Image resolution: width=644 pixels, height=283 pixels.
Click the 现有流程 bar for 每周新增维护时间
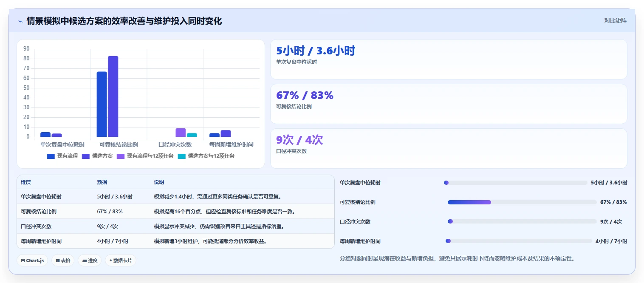pyautogui.click(x=215, y=135)
